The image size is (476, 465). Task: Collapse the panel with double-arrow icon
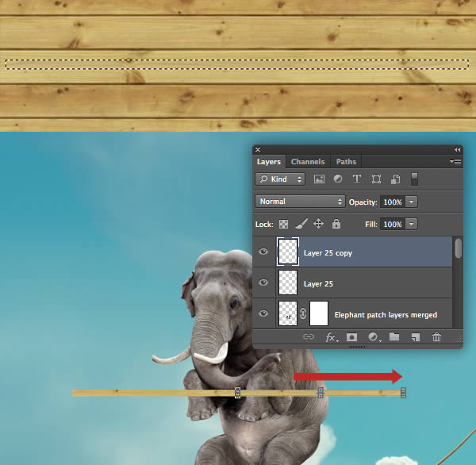(457, 149)
